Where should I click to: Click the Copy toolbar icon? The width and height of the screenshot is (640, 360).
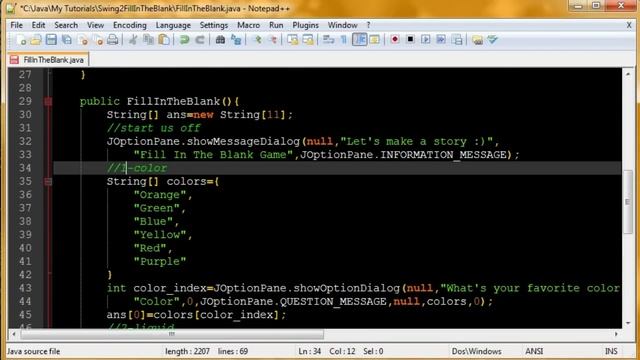pos(149,40)
